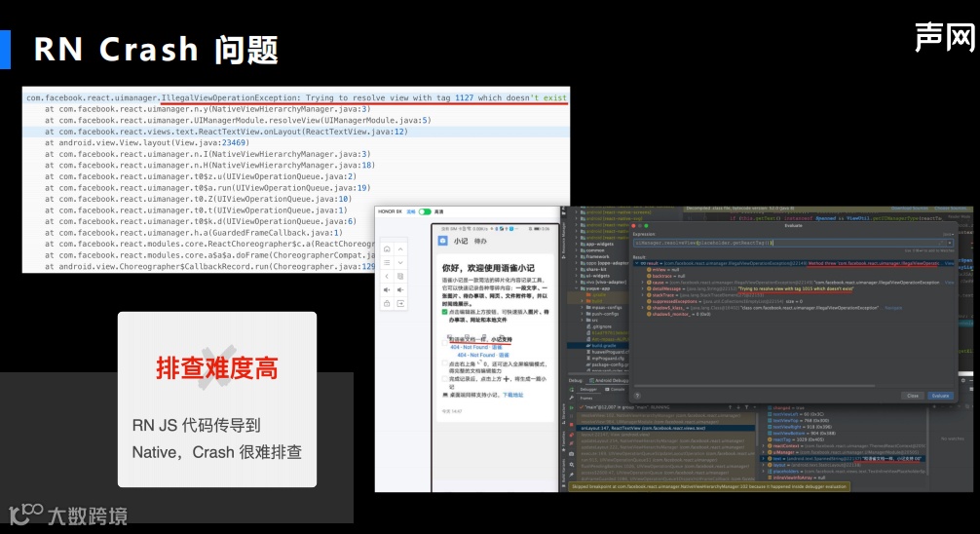Click the left speaker volume icon in device panel
Viewport: 980px width, 534px height.
(x=387, y=289)
